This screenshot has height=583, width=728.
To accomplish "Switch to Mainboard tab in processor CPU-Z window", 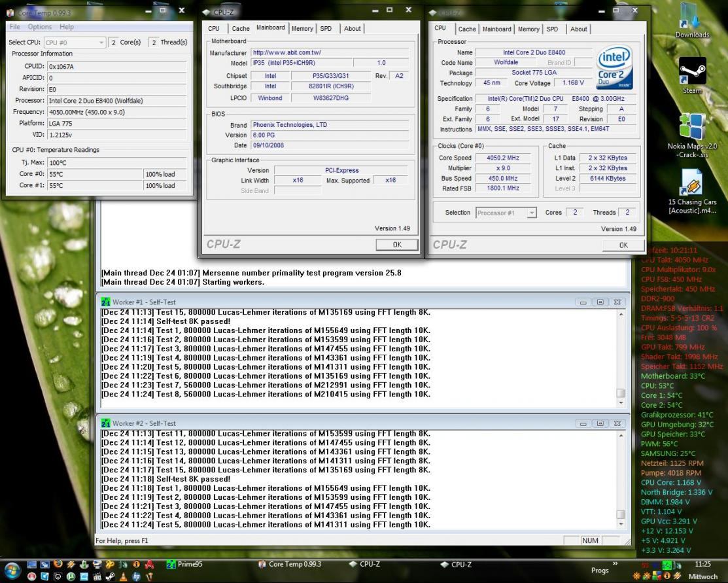I will coord(497,29).
